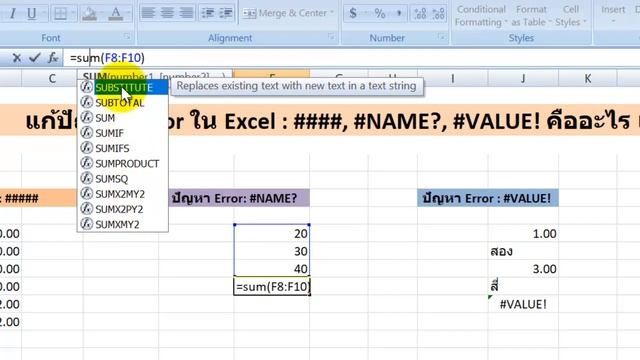
Task: Open Insert Function fx button
Action: coord(53,58)
